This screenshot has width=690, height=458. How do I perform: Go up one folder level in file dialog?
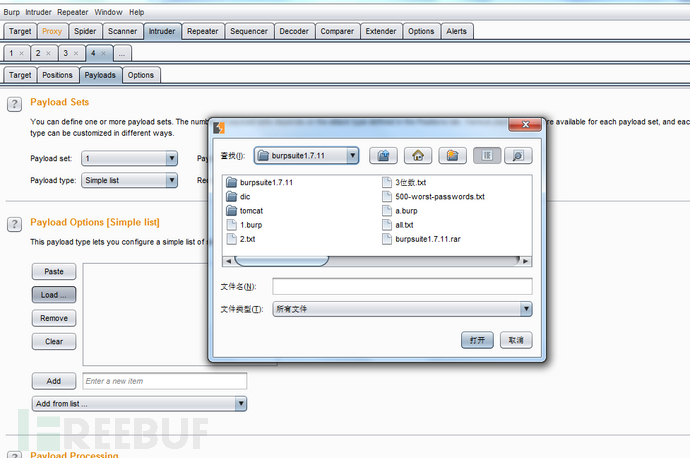coord(383,155)
